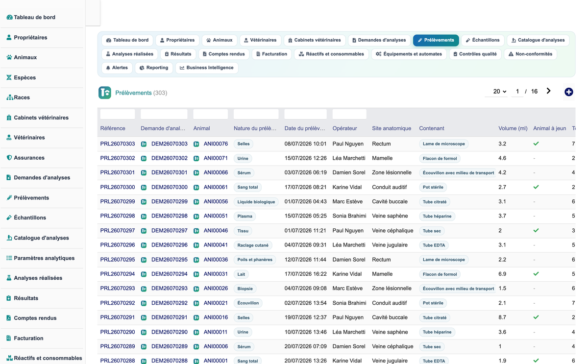Open the Réactifs et consommables tab

click(x=331, y=54)
